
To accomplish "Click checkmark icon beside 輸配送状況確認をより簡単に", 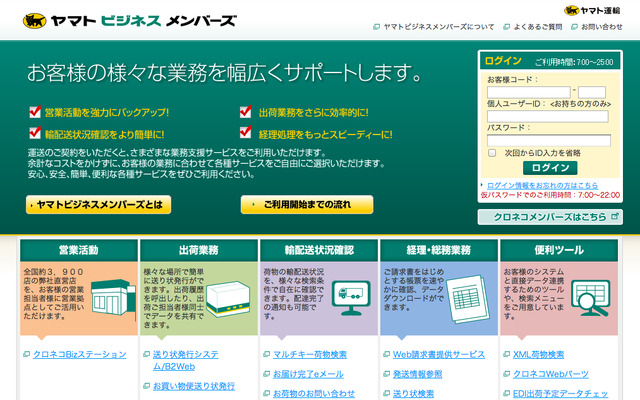I will pyautogui.click(x=35, y=133).
